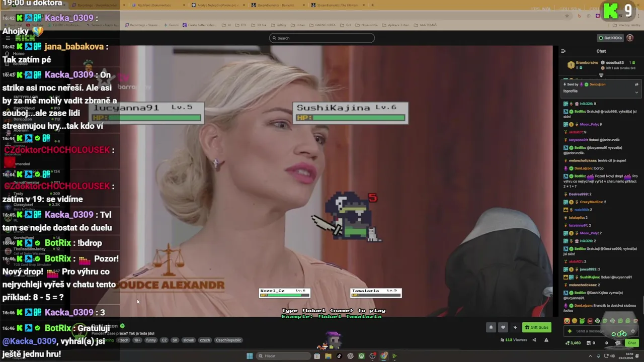The height and width of the screenshot is (362, 644).
Task: Open a new browser tab
Action: click(x=372, y=5)
